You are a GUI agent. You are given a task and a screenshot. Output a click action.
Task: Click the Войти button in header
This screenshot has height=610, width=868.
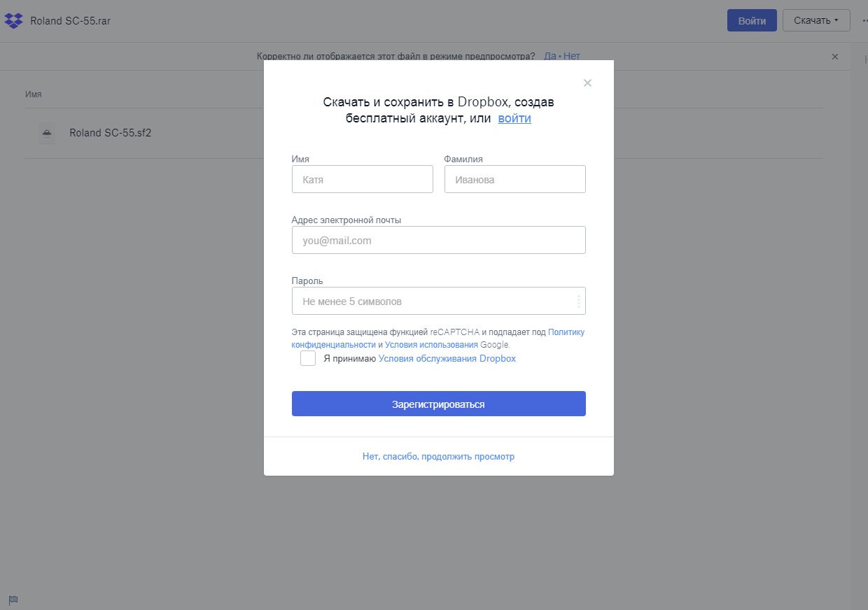[752, 20]
